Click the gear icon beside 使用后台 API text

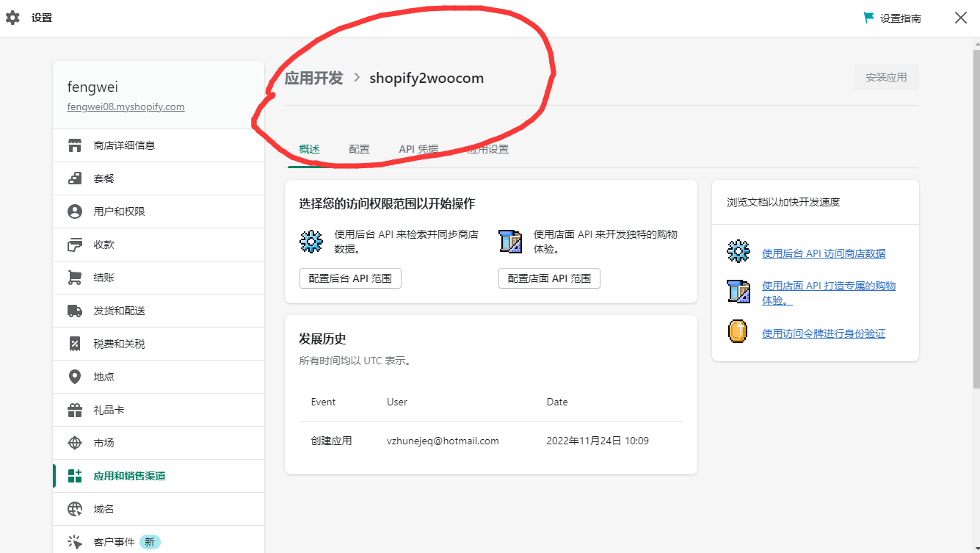point(311,242)
